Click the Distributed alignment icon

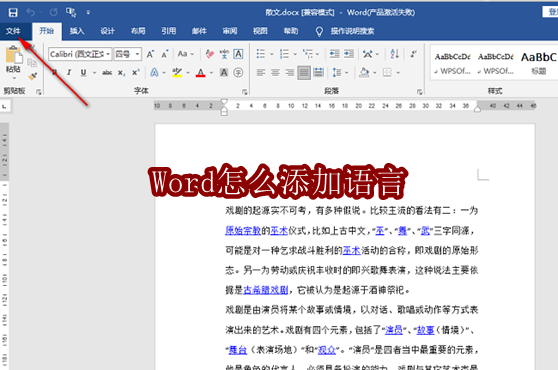(x=319, y=73)
